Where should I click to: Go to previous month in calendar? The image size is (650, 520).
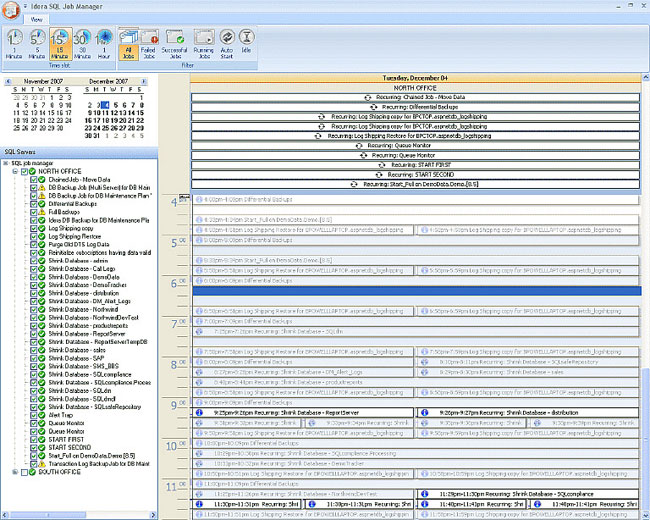pyautogui.click(x=8, y=82)
